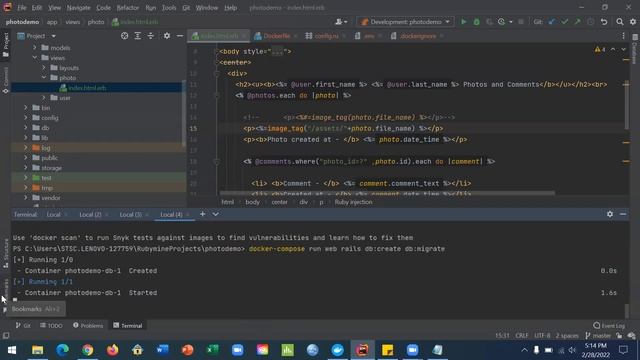Collapse all icon in Project panel header

click(x=151, y=36)
